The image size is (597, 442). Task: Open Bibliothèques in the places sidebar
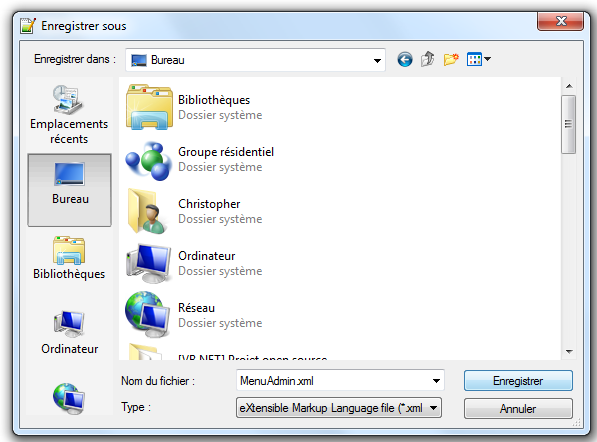tap(69, 258)
